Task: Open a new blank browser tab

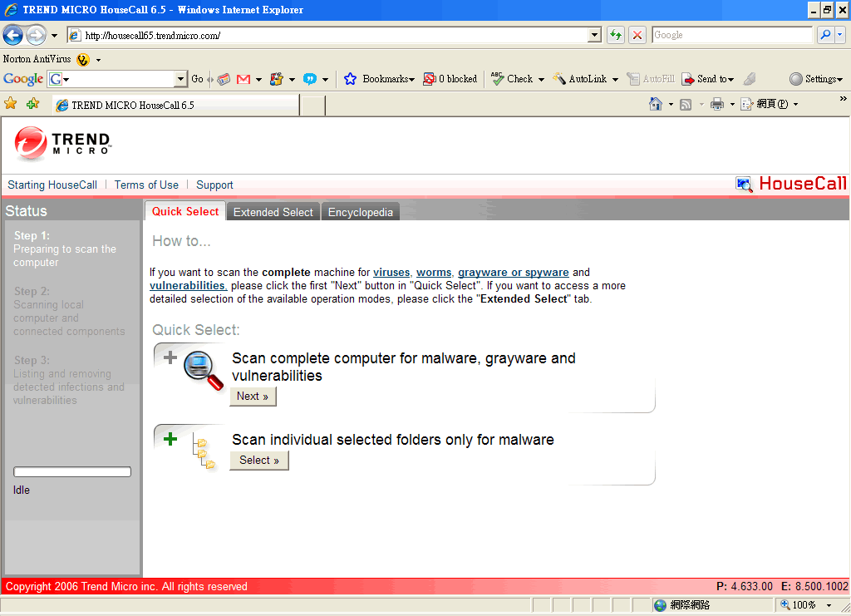Action: (312, 106)
